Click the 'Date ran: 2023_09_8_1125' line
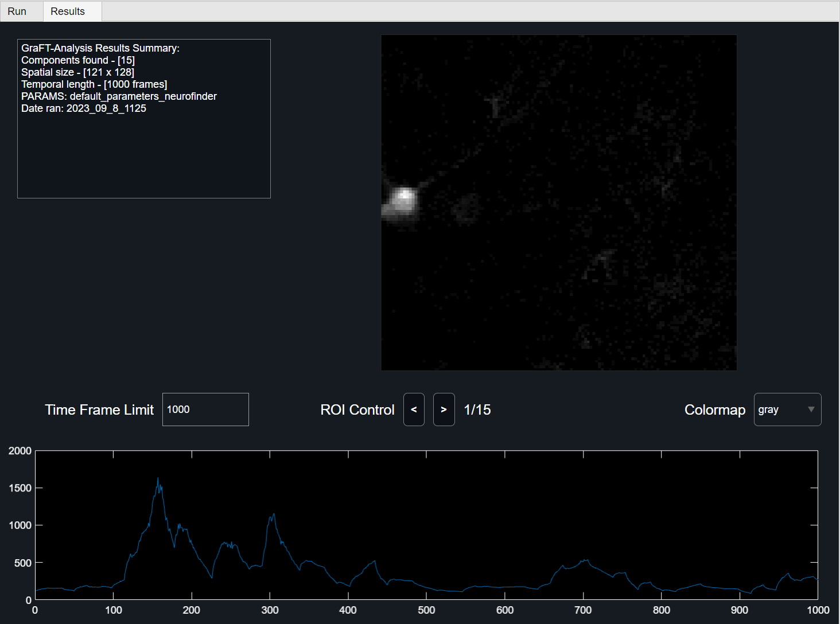This screenshot has width=840, height=624. point(84,108)
